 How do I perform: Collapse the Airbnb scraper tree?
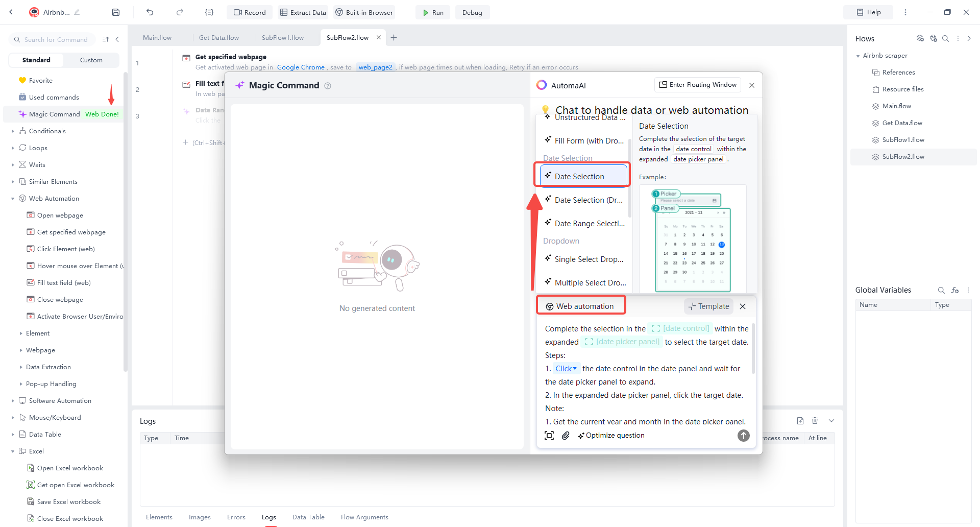(858, 55)
